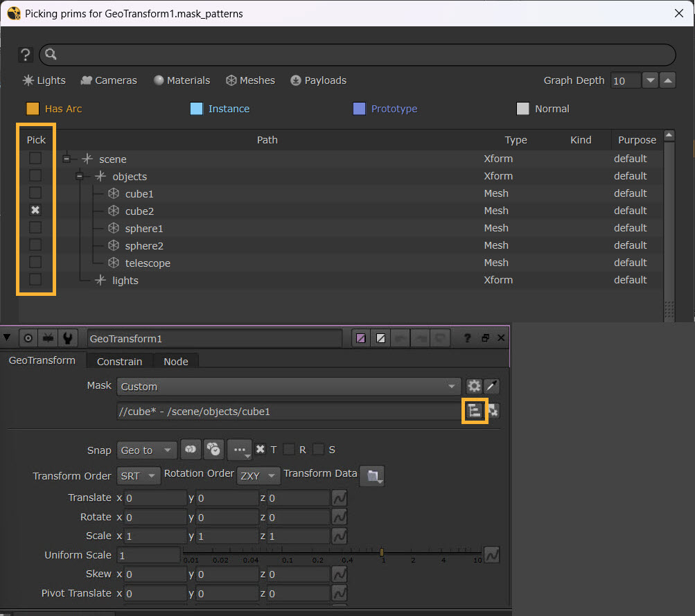Click the mask eyedropper picker icon

pyautogui.click(x=491, y=387)
